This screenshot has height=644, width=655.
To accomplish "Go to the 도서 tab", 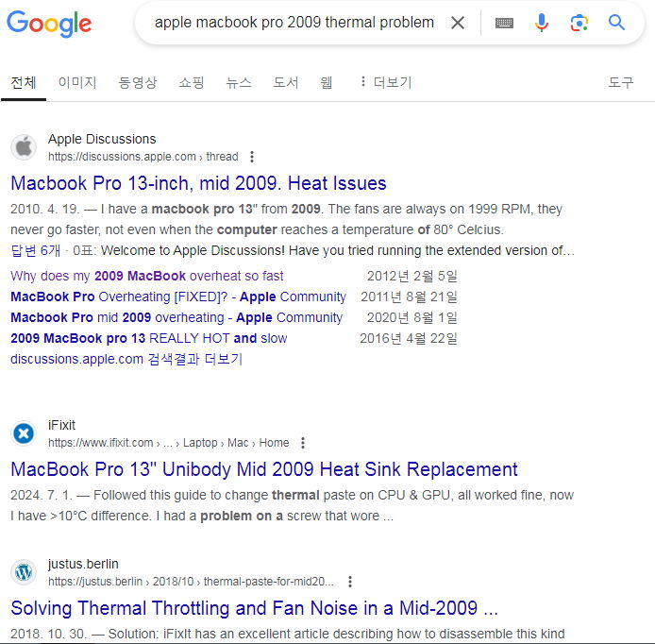I will point(286,82).
